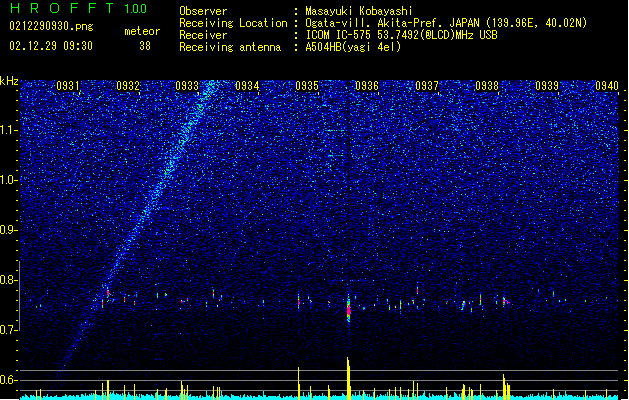Click the ICOM IC-575 receiver text

402,35
